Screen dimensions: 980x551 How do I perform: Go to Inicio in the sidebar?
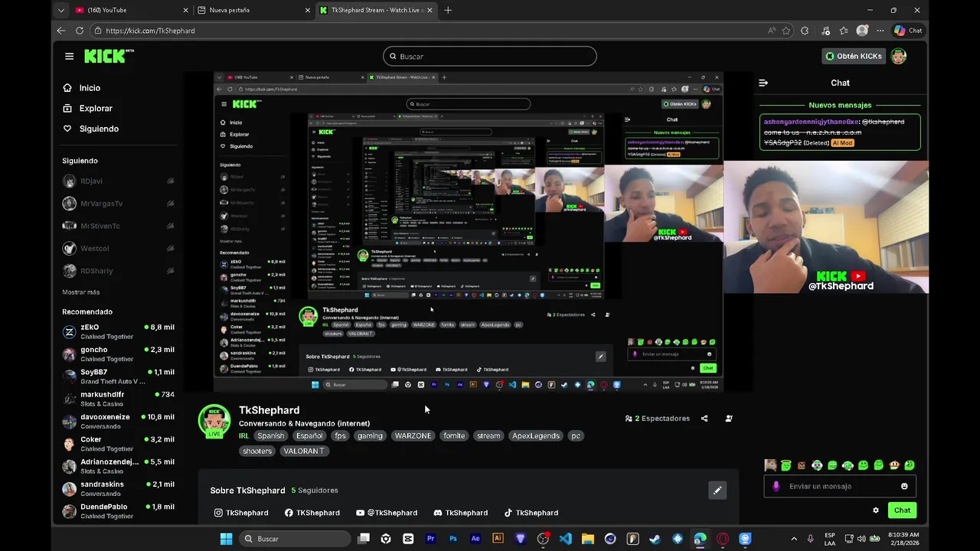90,88
